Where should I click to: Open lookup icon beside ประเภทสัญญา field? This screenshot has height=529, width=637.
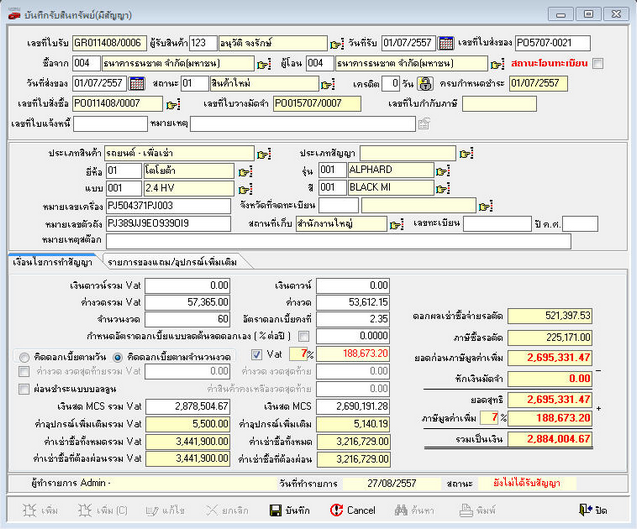pos(466,154)
